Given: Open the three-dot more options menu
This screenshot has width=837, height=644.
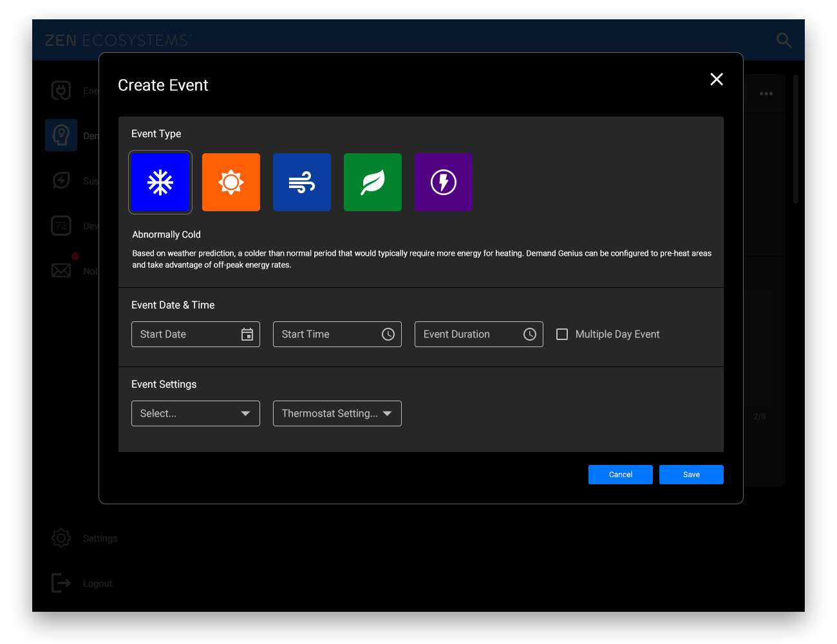Looking at the screenshot, I should 766,94.
